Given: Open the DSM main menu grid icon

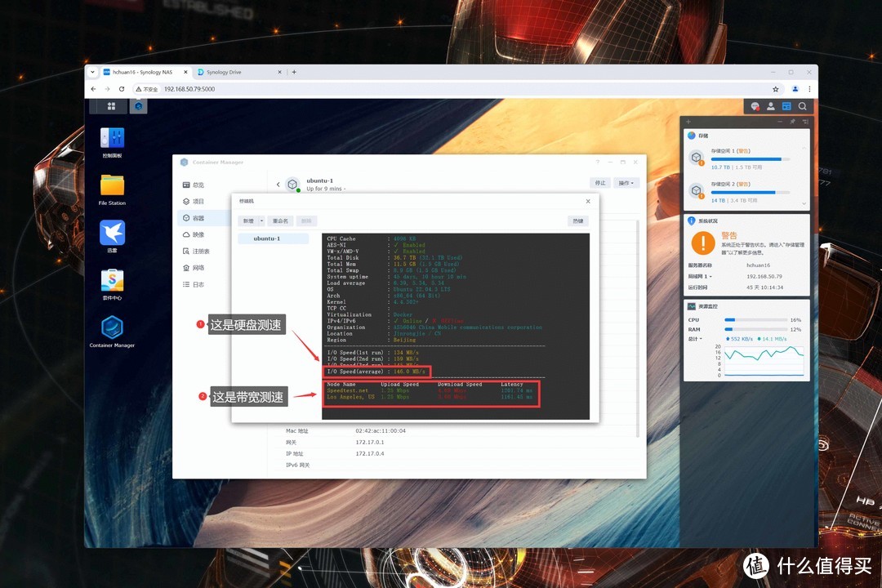Looking at the screenshot, I should click(111, 106).
